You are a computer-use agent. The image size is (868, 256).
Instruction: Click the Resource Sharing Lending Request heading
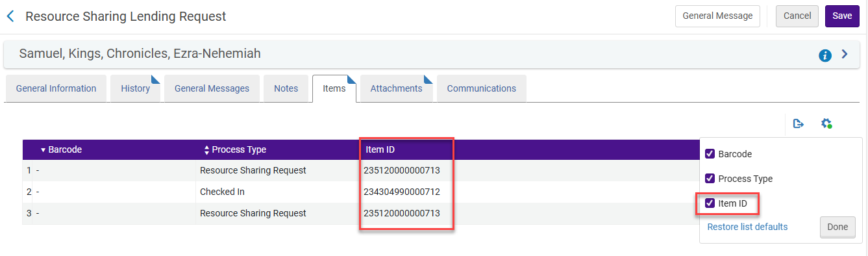coord(126,16)
